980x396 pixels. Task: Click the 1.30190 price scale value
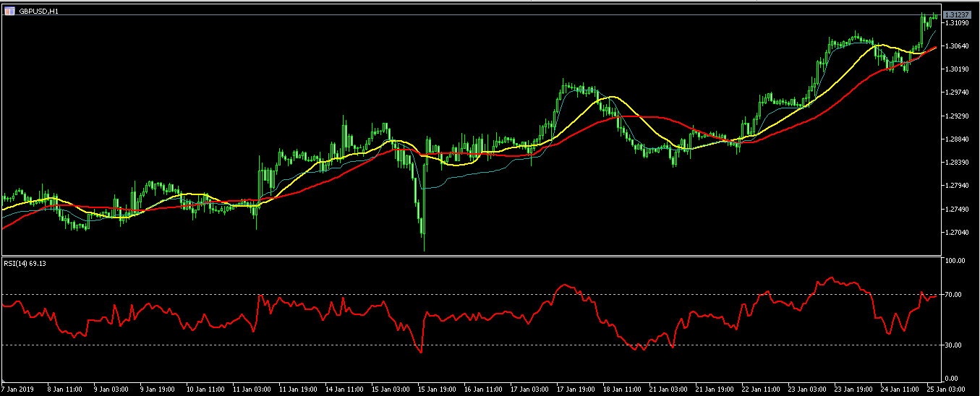pos(956,69)
